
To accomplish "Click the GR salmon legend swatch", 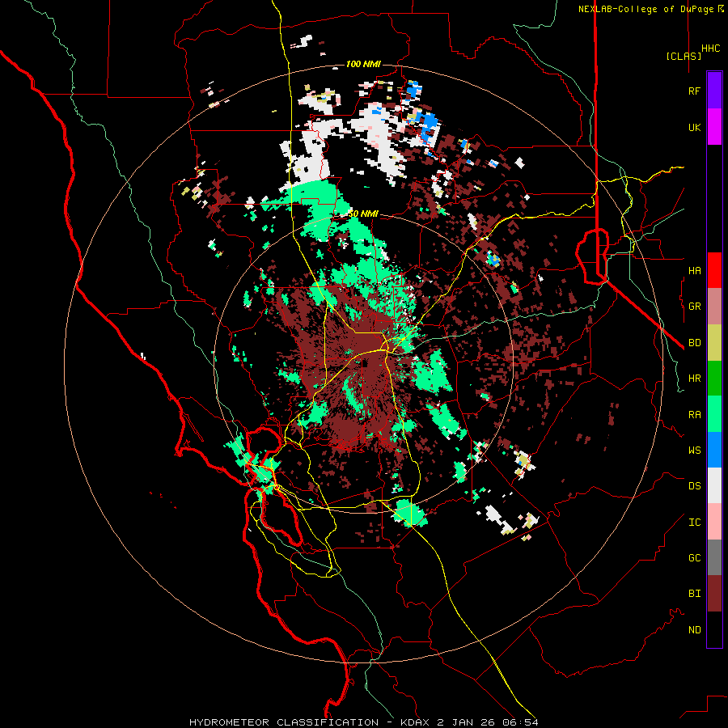I will (x=714, y=307).
